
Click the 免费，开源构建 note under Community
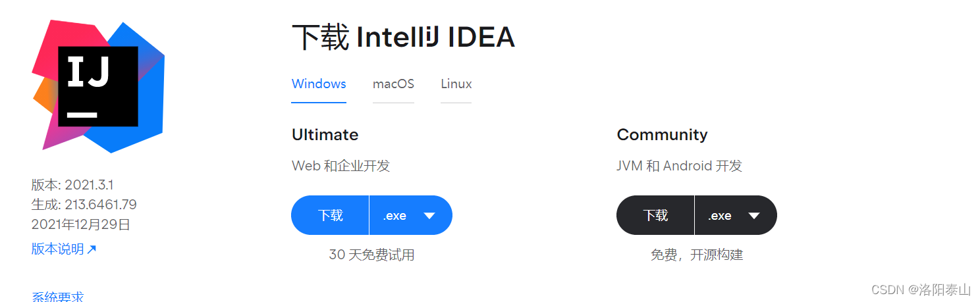(697, 255)
